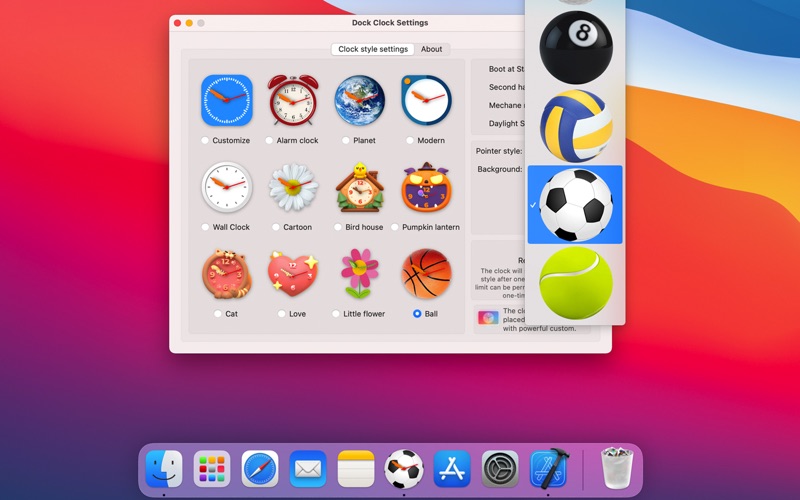Select the Wall Clock radio button

[x=205, y=227]
